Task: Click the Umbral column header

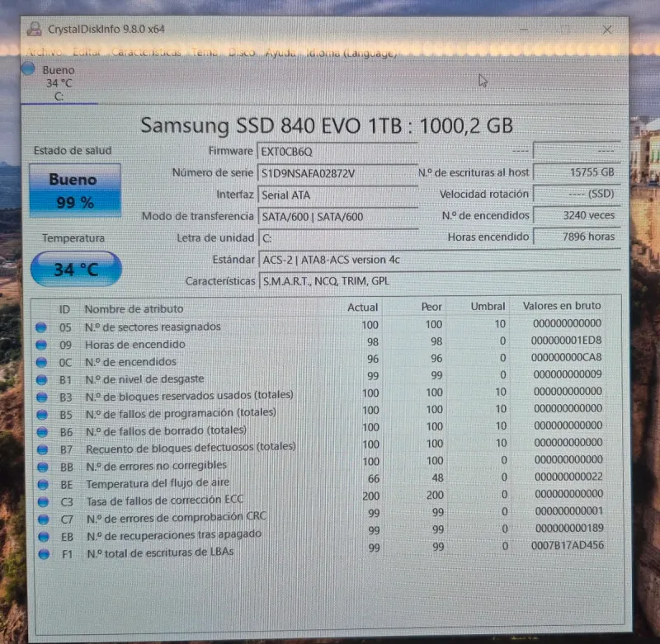Action: click(488, 306)
